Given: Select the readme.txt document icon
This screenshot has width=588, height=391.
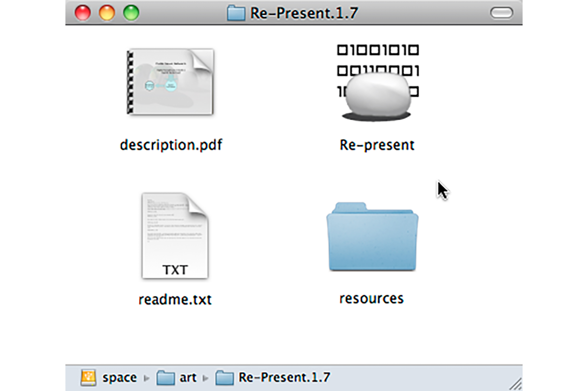Looking at the screenshot, I should [x=175, y=236].
